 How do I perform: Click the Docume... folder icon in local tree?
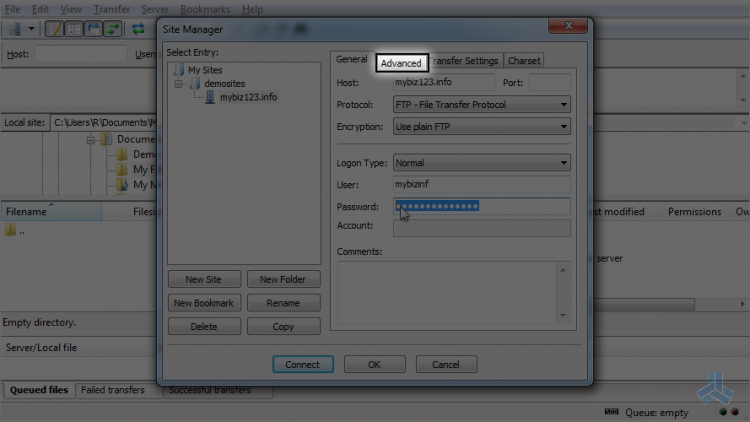(x=106, y=139)
